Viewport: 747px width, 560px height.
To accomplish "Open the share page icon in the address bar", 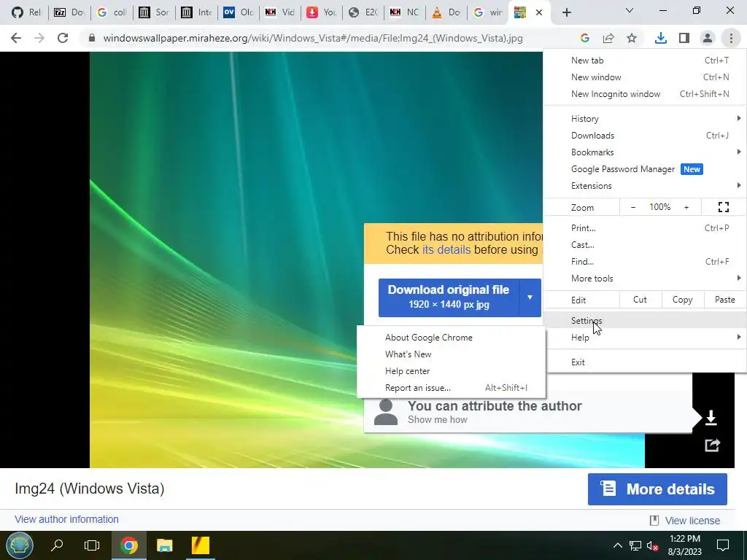I will 608,38.
